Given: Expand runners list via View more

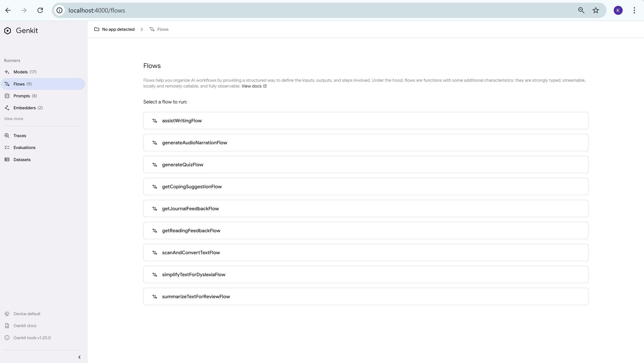Looking at the screenshot, I should coord(13,119).
